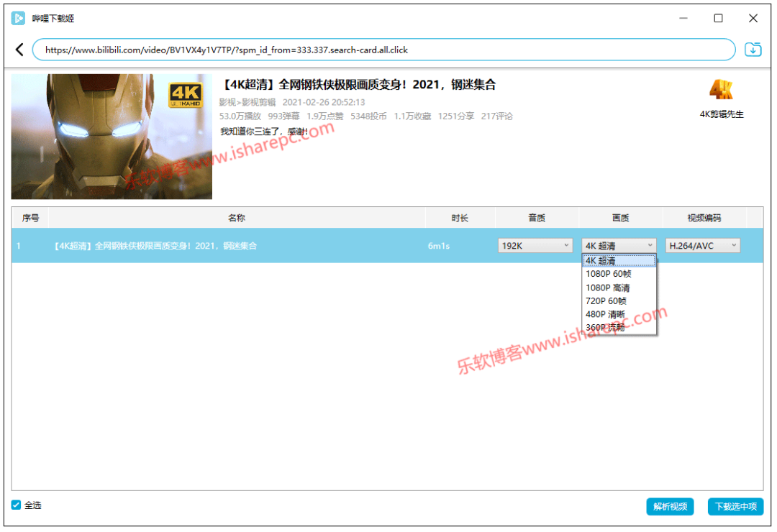The width and height of the screenshot is (777, 532).
Task: Maximize the 哔哩下载姬 window
Action: pos(718,18)
